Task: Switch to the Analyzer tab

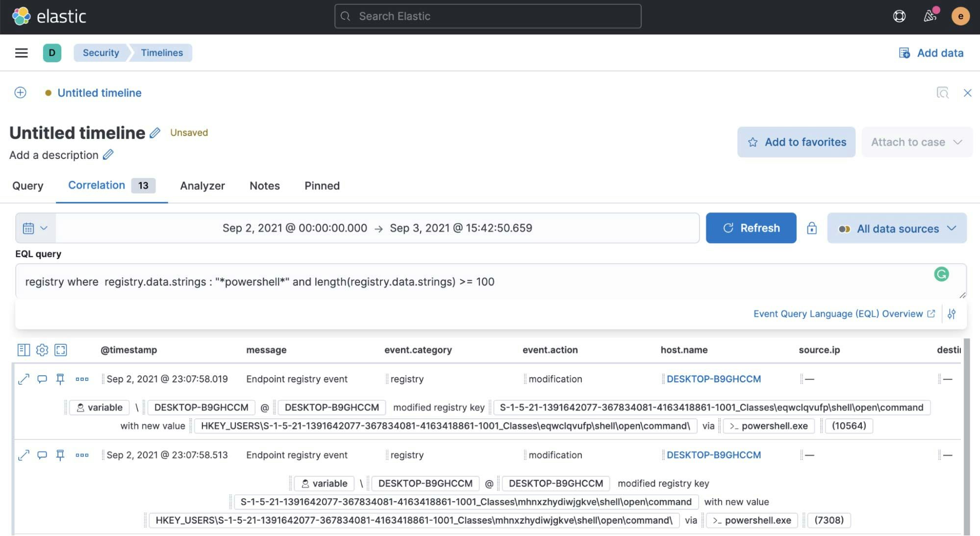Action: pos(202,185)
